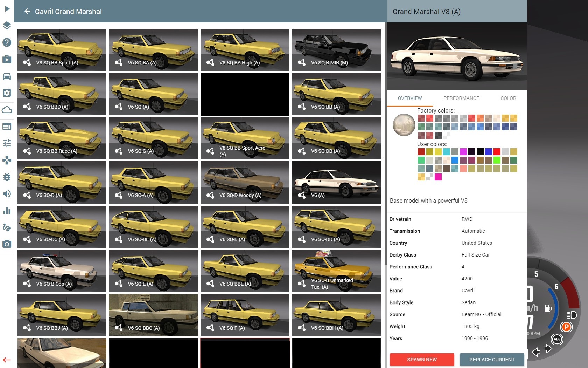Select the V6 (A) white sedan thumbnail
The image size is (588, 368).
coord(337,182)
